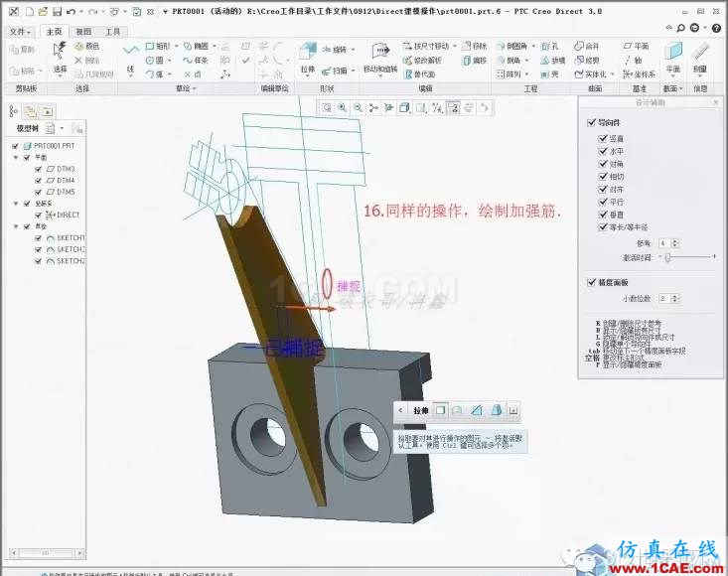
Task: Click the 孔 hole tool
Action: [x=549, y=46]
